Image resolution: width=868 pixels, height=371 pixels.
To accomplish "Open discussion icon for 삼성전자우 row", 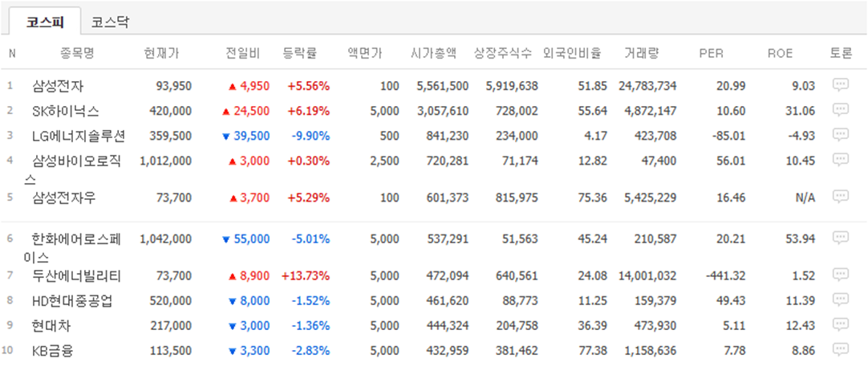I will coord(840,197).
